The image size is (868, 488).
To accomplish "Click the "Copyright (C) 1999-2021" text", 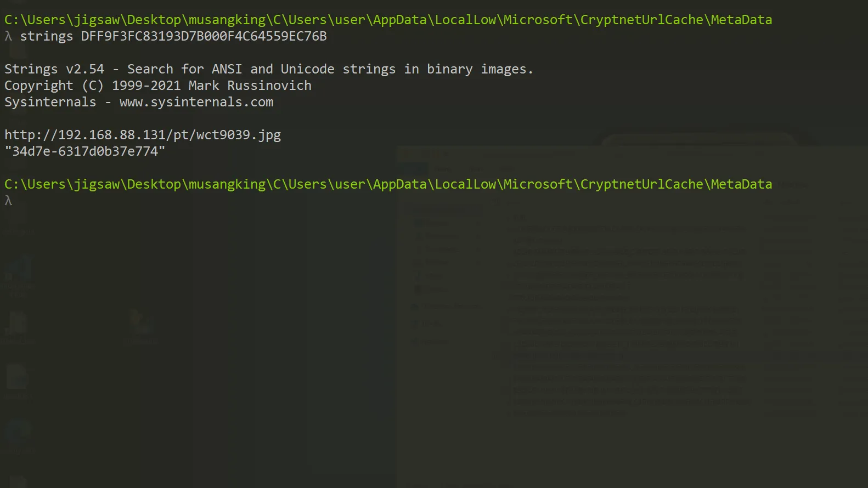I will (93, 86).
